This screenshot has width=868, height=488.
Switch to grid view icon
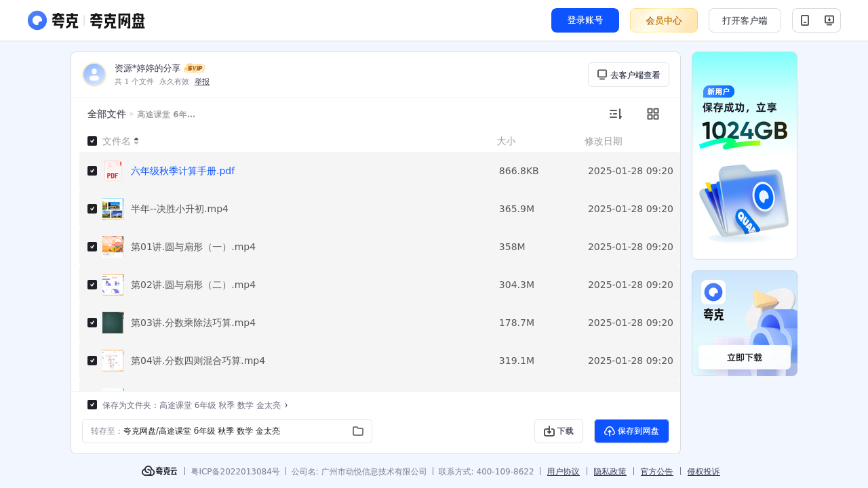pos(653,114)
